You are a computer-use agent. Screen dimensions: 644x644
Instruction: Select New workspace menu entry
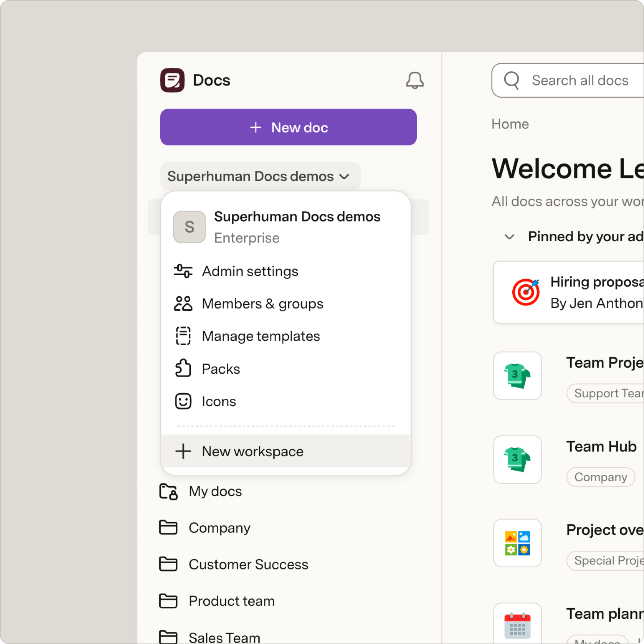pos(286,451)
